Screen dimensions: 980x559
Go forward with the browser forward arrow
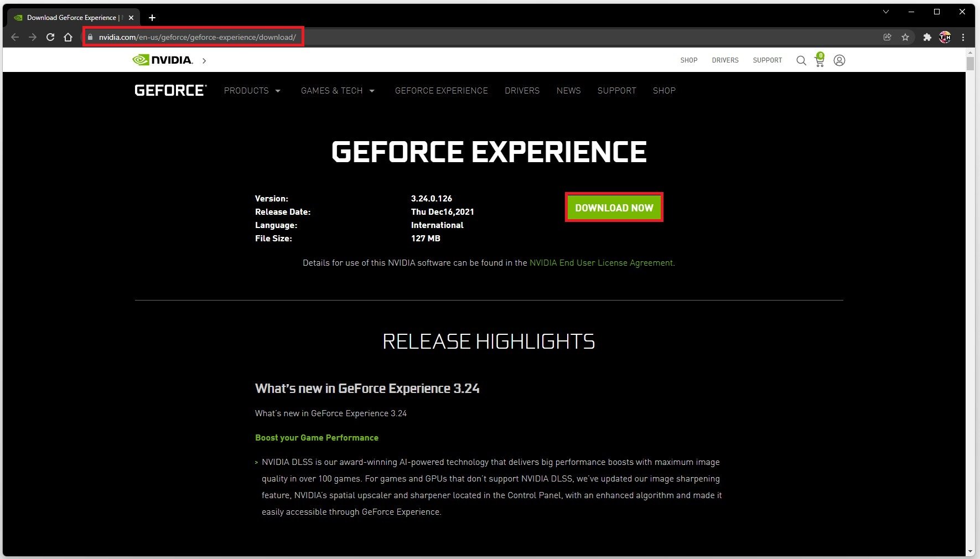pos(33,37)
